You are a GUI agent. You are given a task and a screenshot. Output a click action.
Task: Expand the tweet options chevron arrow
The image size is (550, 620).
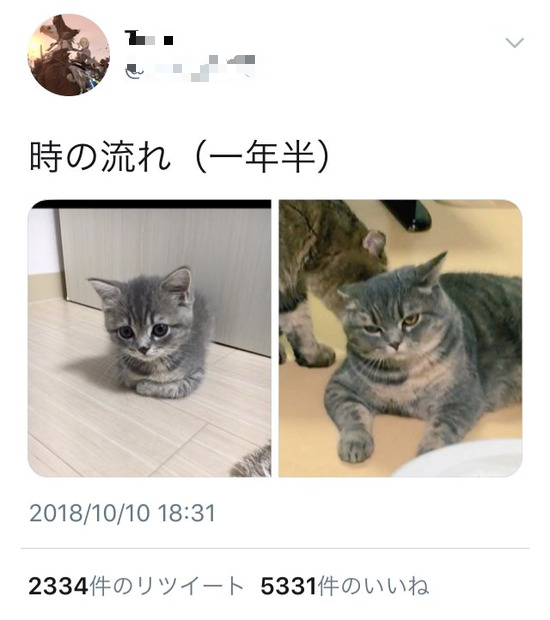click(x=514, y=42)
